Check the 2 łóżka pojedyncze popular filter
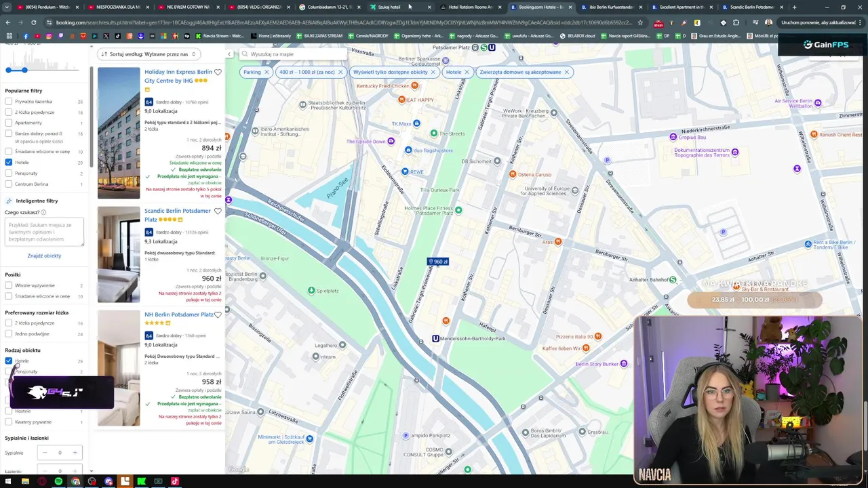Screen dimensions: 868x488 [9, 113]
